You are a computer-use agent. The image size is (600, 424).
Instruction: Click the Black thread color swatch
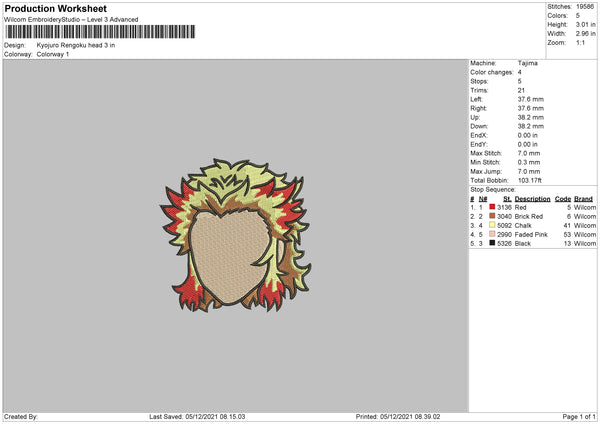492,243
